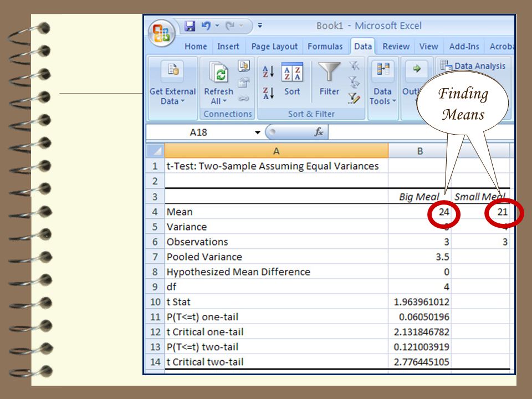Viewport: 532px width, 399px height.
Task: Open the Home ribbon tab
Action: [196, 47]
